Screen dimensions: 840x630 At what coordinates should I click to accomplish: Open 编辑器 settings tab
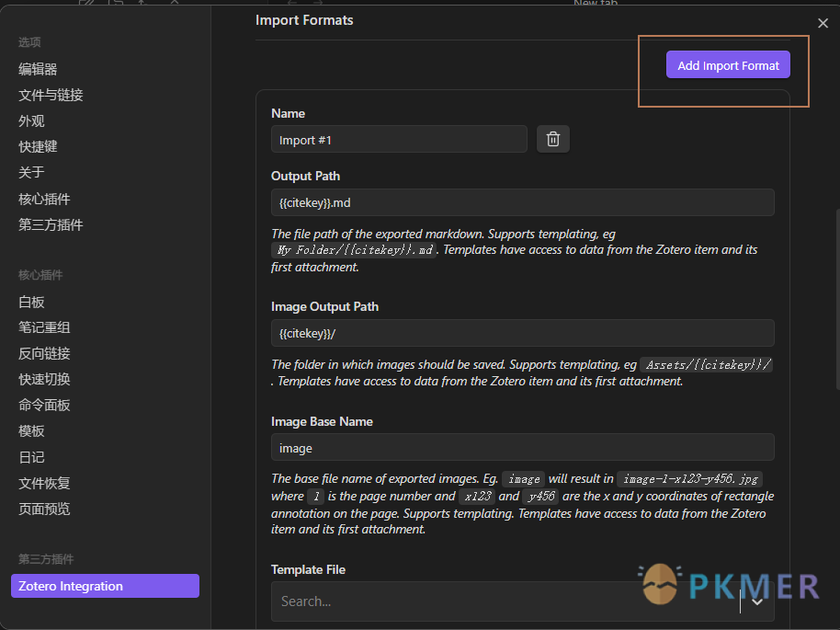pyautogui.click(x=39, y=69)
